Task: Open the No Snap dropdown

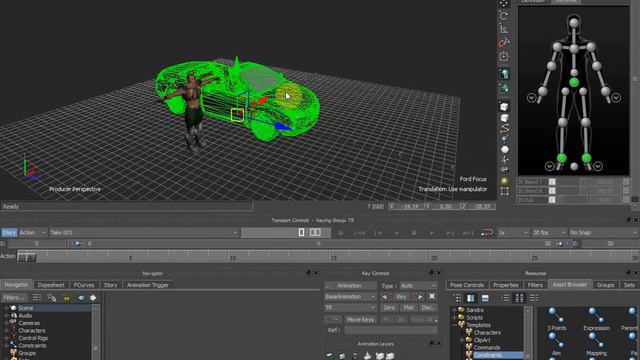Action: pyautogui.click(x=603, y=233)
